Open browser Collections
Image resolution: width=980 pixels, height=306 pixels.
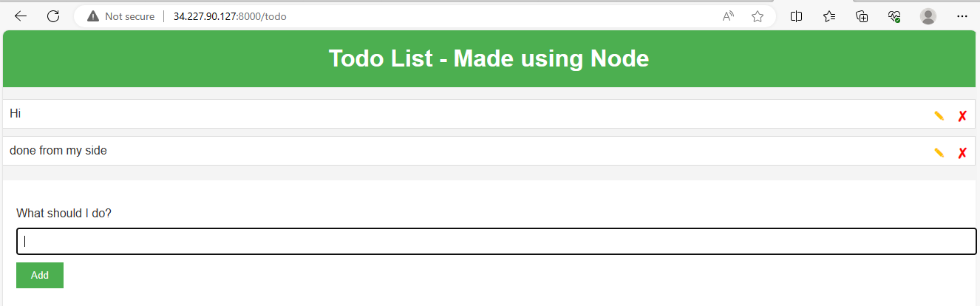(x=862, y=16)
